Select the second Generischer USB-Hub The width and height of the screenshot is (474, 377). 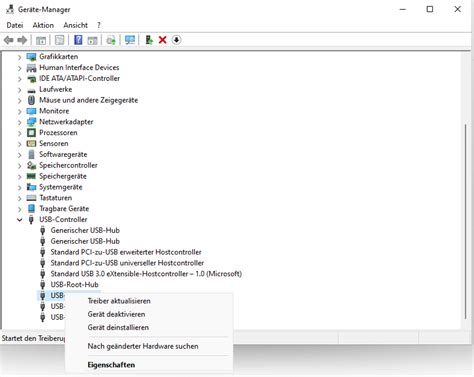pos(85,241)
